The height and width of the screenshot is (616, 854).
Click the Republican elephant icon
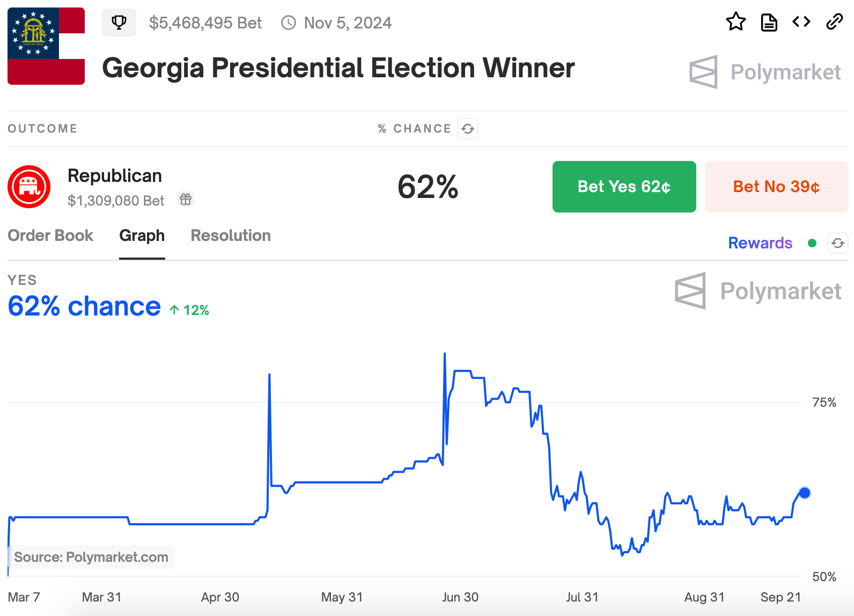[28, 187]
